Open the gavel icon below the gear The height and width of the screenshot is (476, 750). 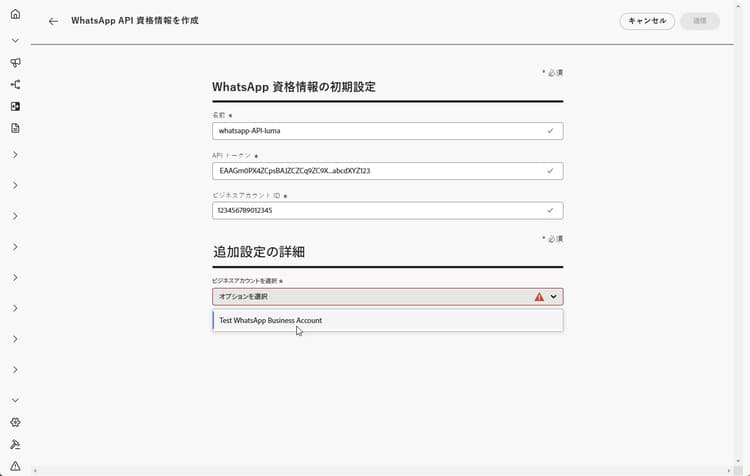click(15, 444)
